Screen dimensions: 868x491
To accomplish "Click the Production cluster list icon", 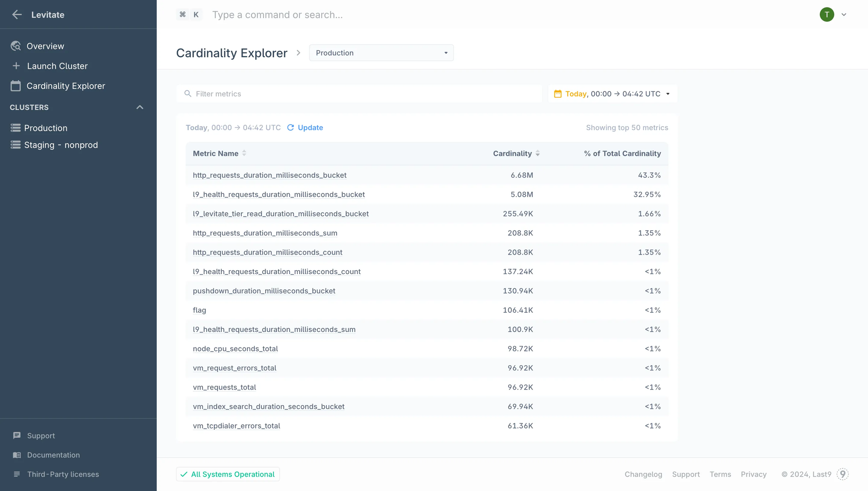I will pyautogui.click(x=15, y=127).
